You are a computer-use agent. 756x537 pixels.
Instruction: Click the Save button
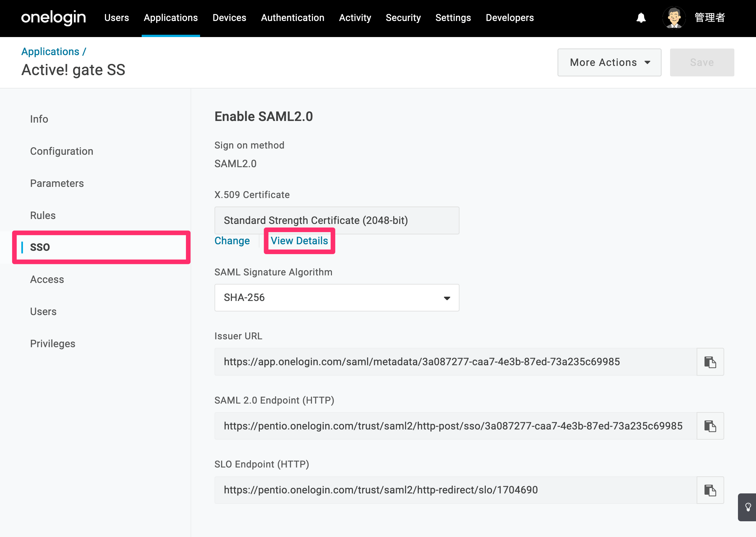[x=702, y=63]
